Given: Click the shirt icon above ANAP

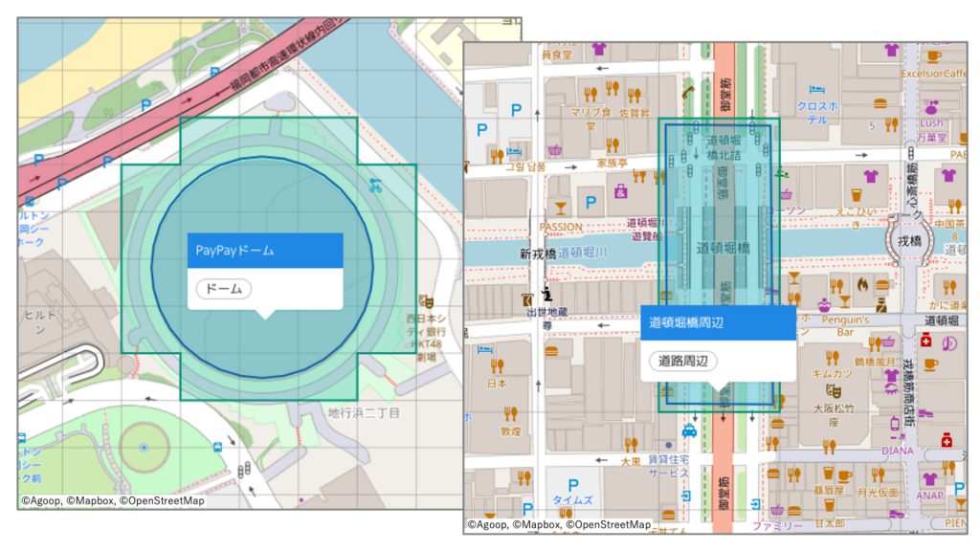Looking at the screenshot, I should [x=928, y=477].
